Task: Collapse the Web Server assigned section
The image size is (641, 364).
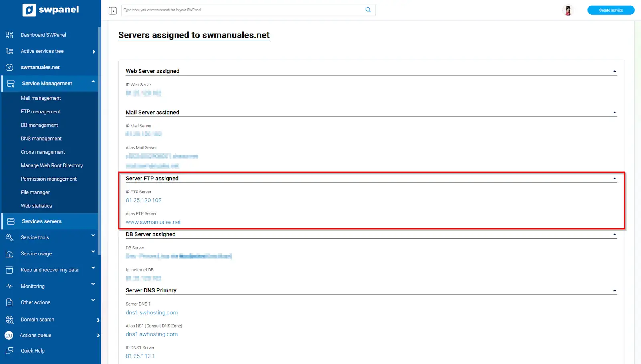Action: (615, 72)
